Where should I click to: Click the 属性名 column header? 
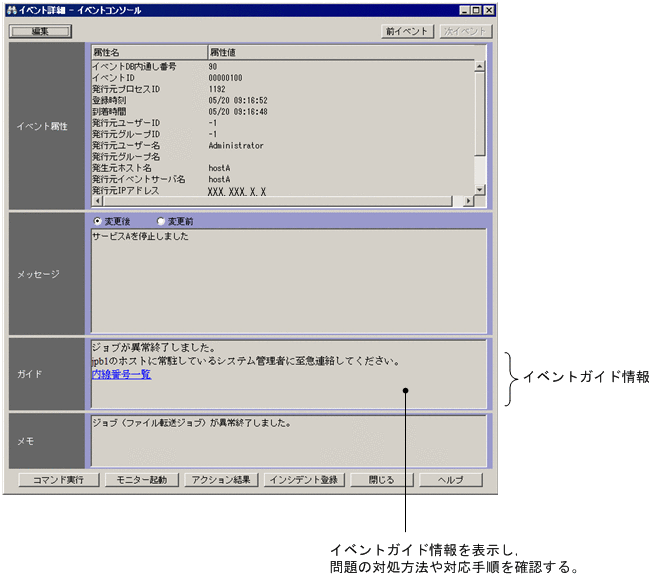pyautogui.click(x=150, y=52)
